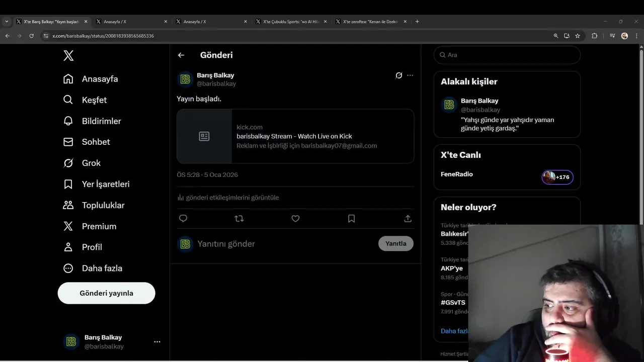Open tab search dropdown arrow
Image resolution: width=644 pixels, height=362 pixels.
tap(7, 22)
